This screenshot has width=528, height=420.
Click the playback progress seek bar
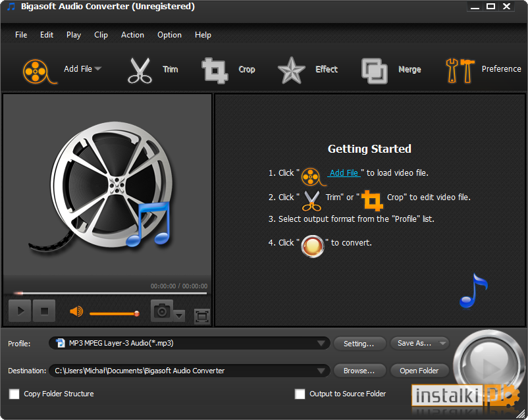tap(110, 294)
